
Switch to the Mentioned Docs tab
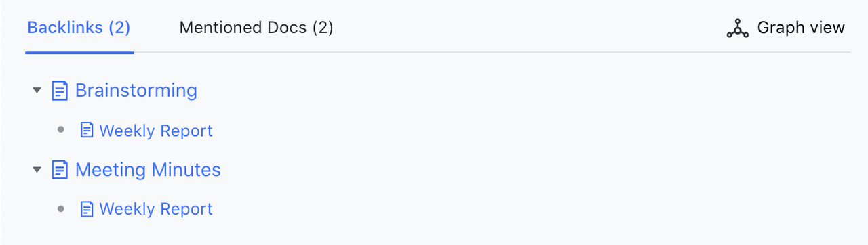click(x=256, y=28)
